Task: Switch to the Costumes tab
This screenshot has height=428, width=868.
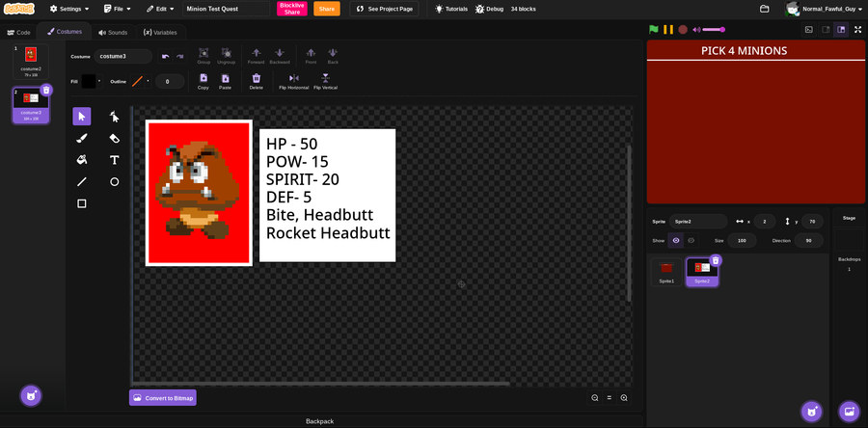Action: (65, 32)
